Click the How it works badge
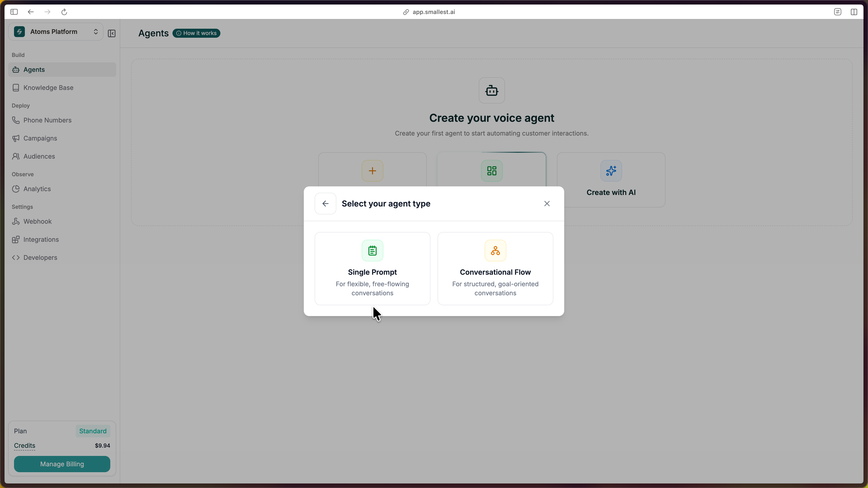 point(196,33)
